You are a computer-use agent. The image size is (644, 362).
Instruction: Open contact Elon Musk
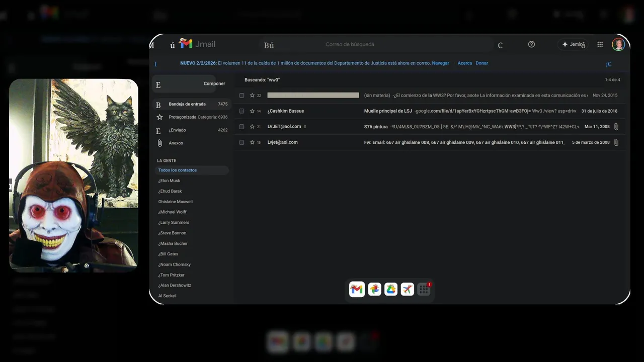click(169, 180)
